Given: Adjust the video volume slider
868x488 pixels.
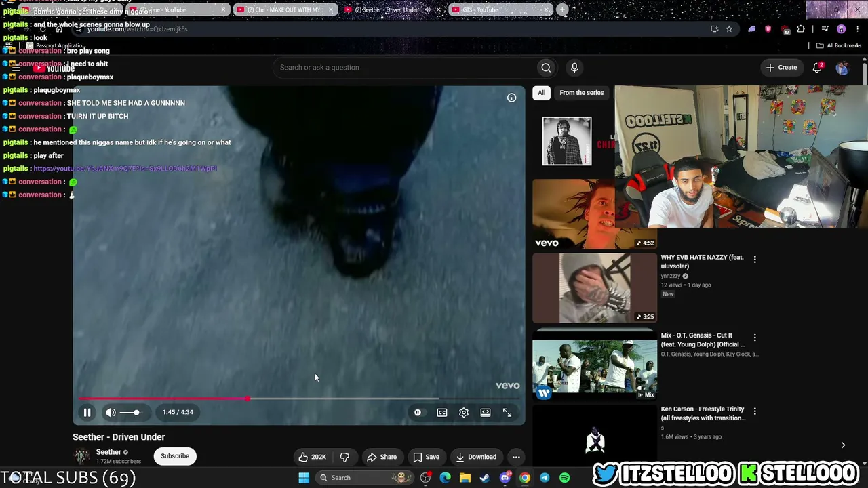Looking at the screenshot, I should [x=130, y=412].
